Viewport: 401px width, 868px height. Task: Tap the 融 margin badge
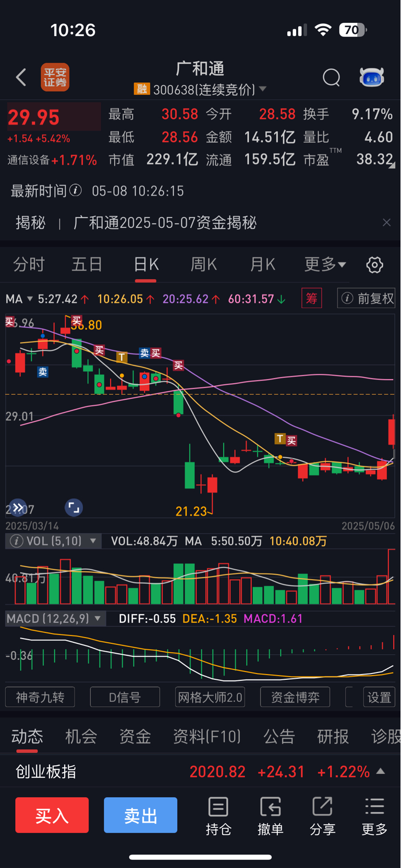141,89
